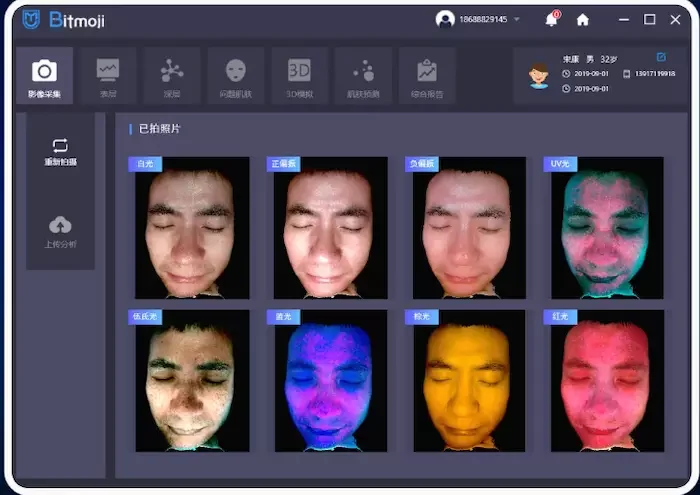Open the UV光 face photo thumbnail
700x495 pixels.
[x=606, y=227]
